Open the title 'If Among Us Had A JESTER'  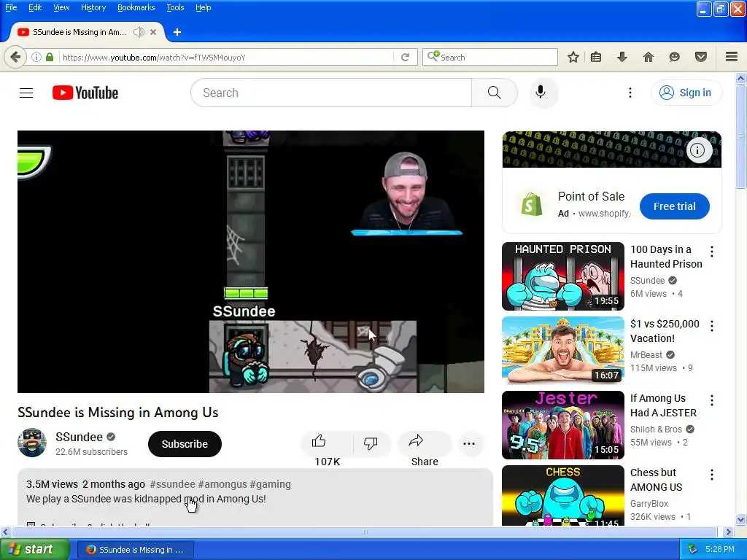pos(663,405)
